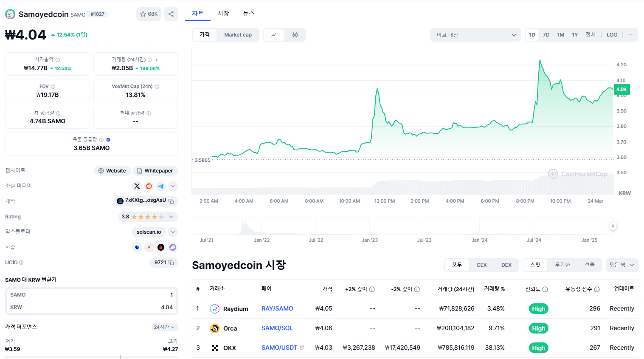Screen dimensions: 644x359
Task: Expand more explorers beside solscan.io
Action: point(173,232)
